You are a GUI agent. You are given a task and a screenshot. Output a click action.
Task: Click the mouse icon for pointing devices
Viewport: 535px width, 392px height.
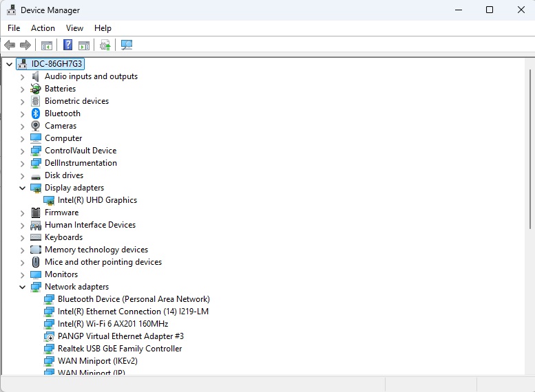[36, 262]
